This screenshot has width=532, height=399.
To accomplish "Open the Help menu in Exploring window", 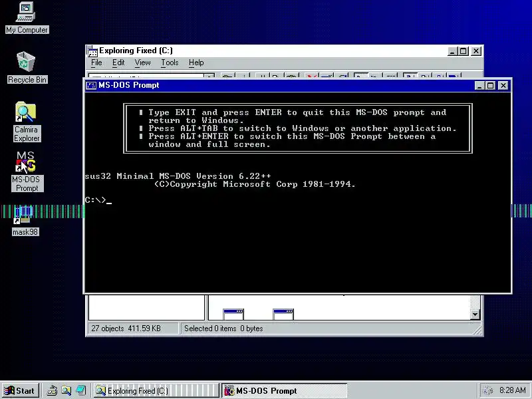I will click(196, 63).
